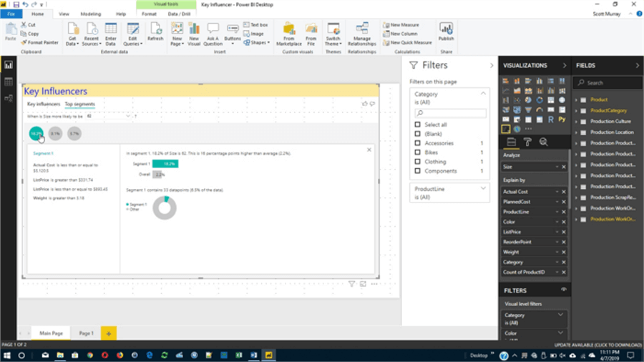
Task: Click the Get Data icon
Action: 72,34
